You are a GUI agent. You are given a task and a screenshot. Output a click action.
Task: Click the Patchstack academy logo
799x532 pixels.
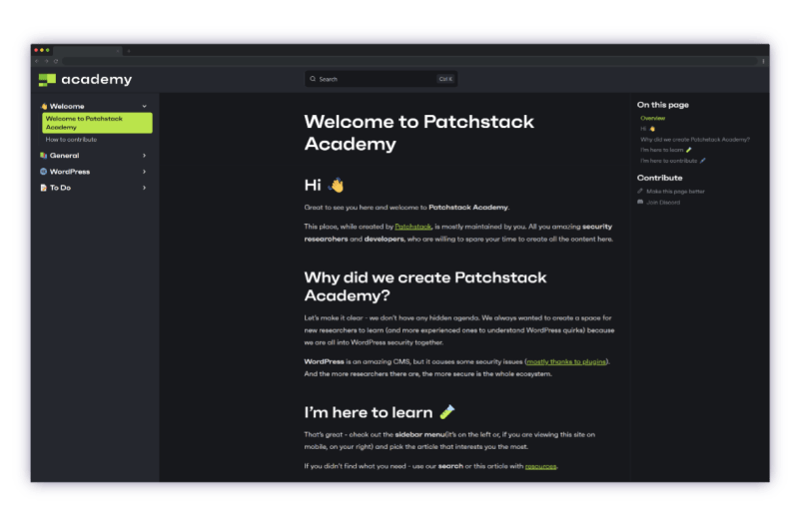coord(85,80)
